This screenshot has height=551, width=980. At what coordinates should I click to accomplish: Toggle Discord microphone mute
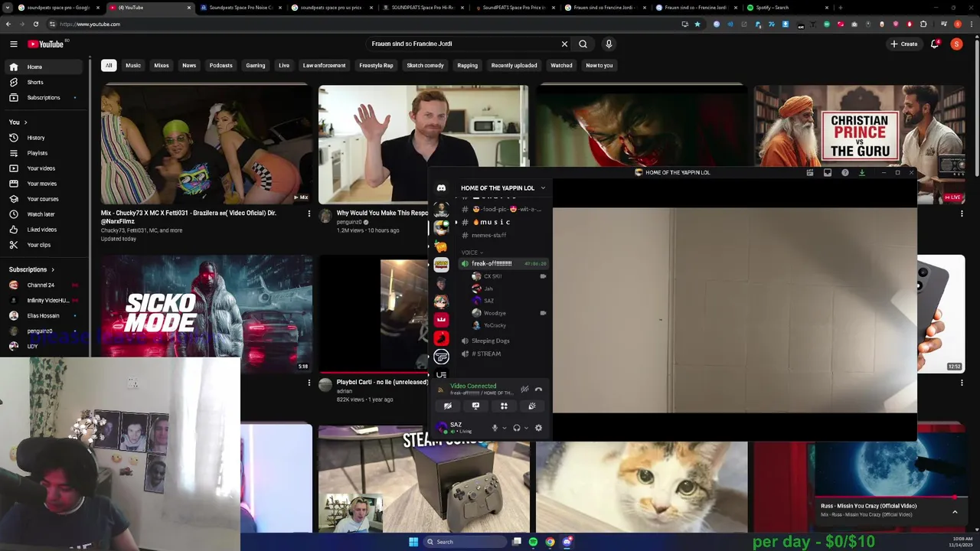pyautogui.click(x=495, y=428)
